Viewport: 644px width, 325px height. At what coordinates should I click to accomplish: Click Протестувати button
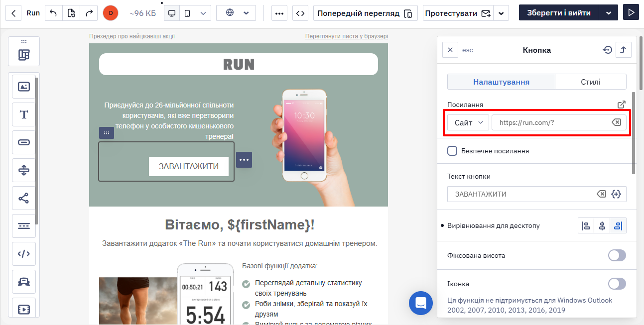458,13
